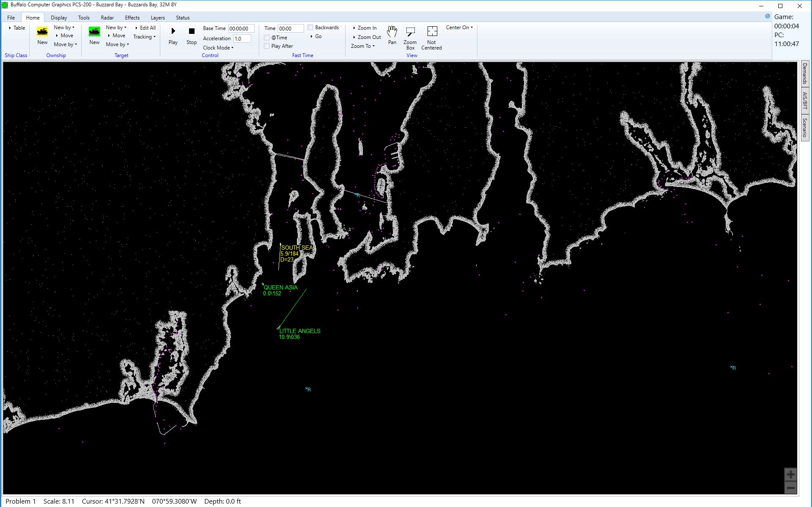
Task: Open the Display menu
Action: (x=58, y=17)
